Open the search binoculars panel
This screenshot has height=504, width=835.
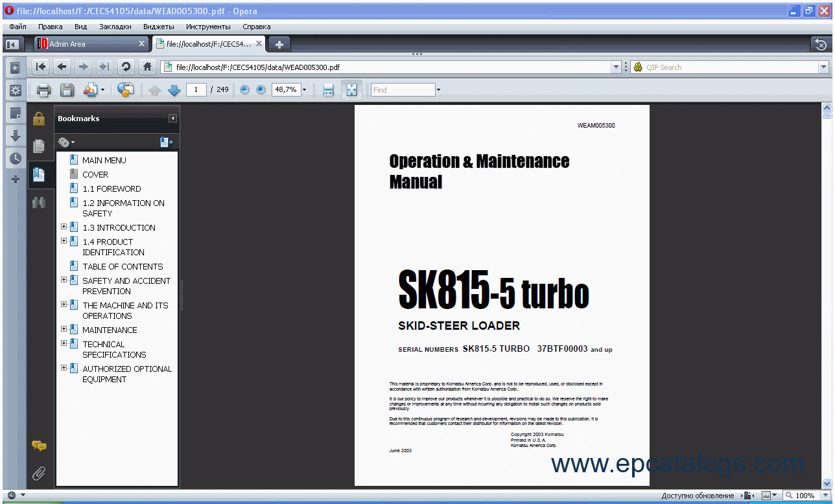click(39, 202)
